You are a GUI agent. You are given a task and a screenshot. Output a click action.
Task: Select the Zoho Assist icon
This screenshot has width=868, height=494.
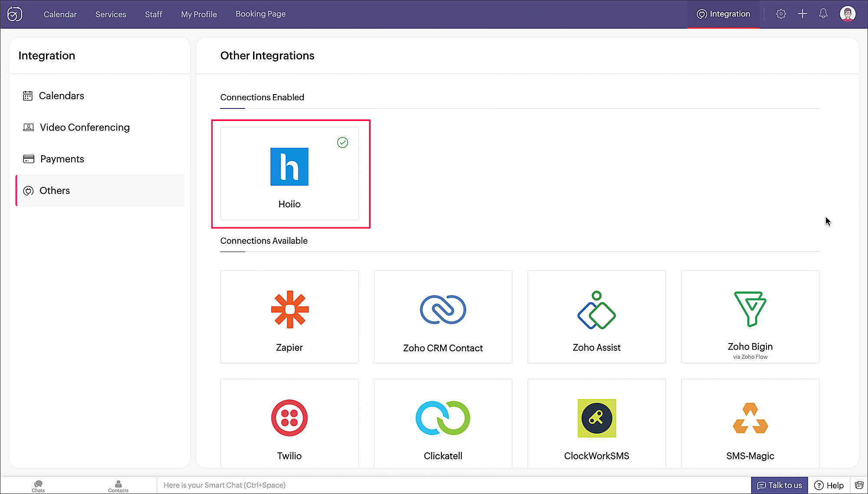point(596,310)
